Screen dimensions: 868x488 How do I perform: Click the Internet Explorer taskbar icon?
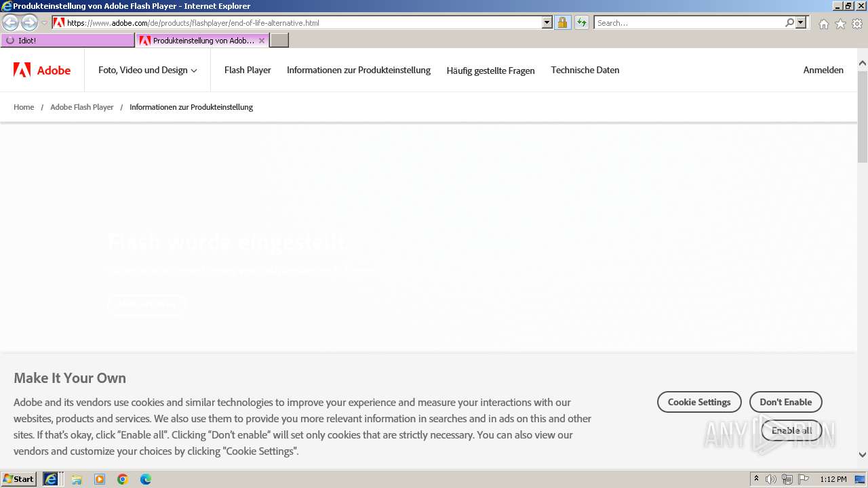pyautogui.click(x=51, y=479)
